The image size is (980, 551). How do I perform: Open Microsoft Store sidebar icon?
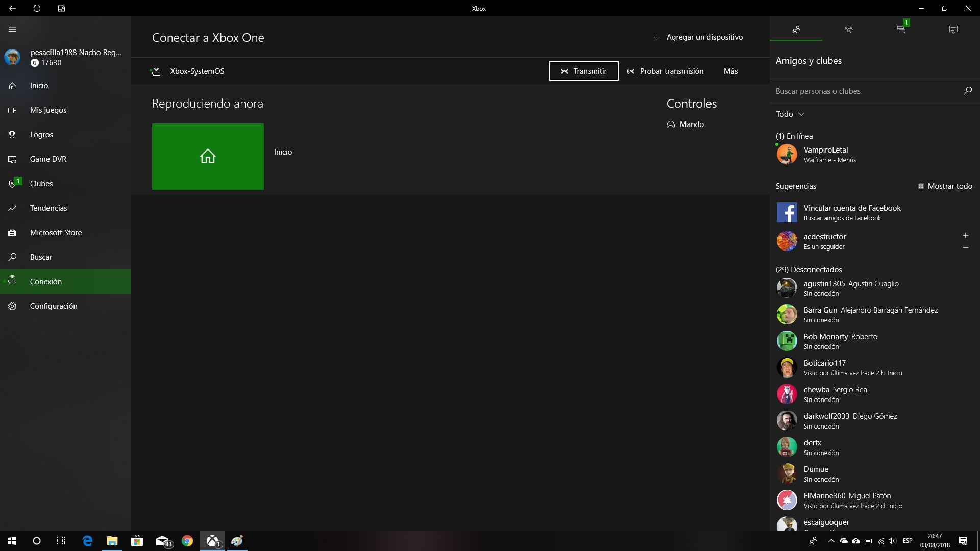12,233
